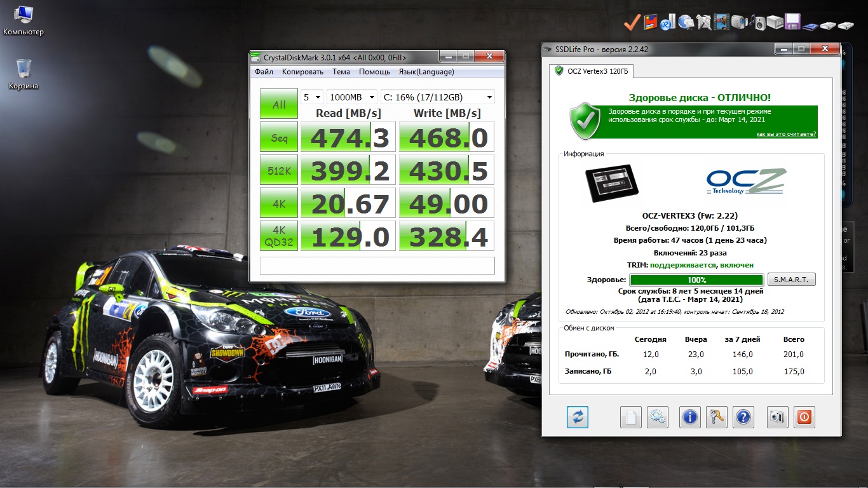Image resolution: width=868 pixels, height=488 pixels.
Task: Click the globe with monitor dock icon
Action: point(686,23)
